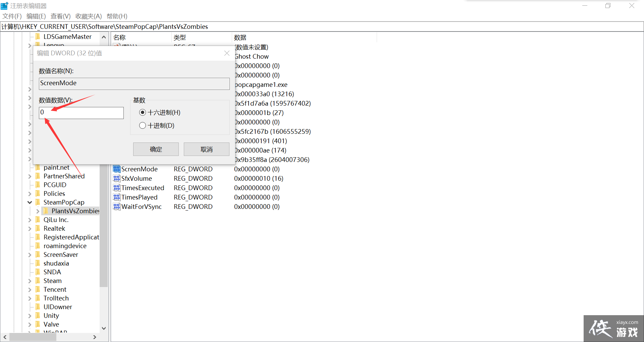Select the hexadecimal radio button
Screen dimensions: 644x342
pos(143,112)
